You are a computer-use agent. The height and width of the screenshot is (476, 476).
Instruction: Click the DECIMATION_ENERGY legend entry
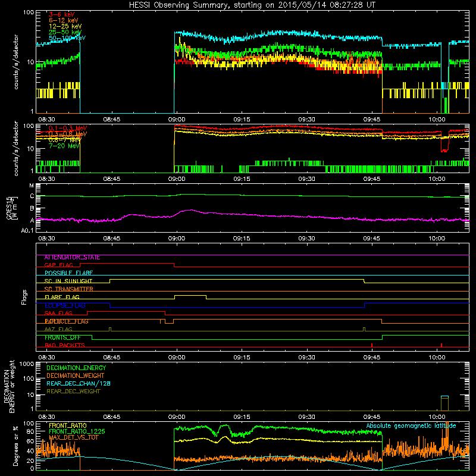point(76,368)
